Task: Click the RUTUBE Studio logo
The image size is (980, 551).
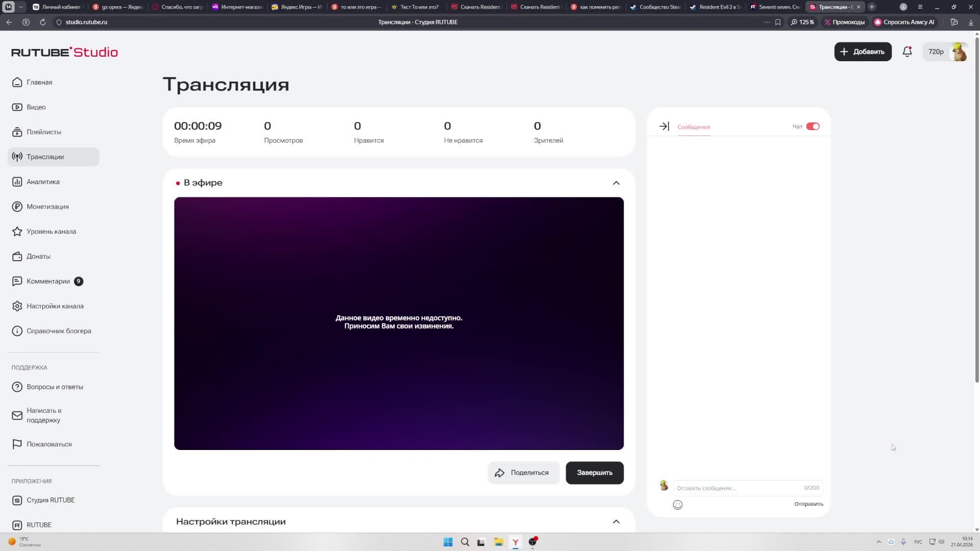Action: click(64, 52)
